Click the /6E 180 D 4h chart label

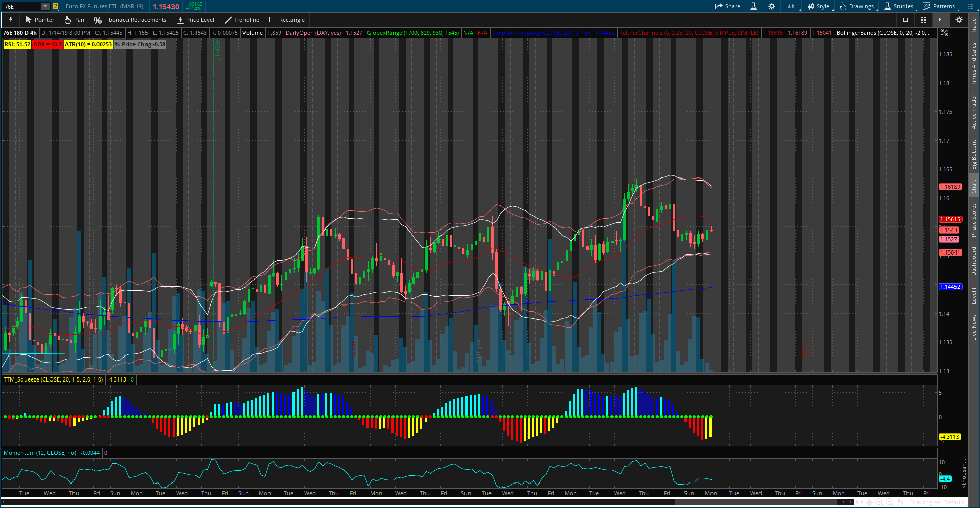(20, 33)
